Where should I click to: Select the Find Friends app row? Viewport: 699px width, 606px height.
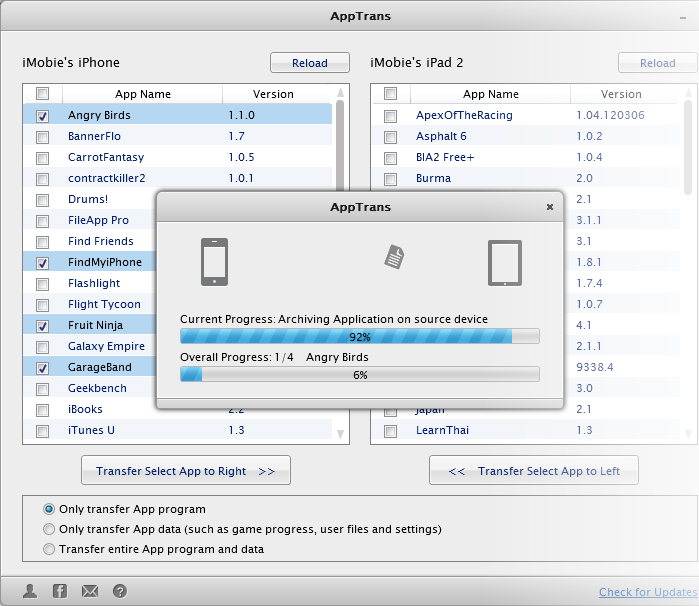pos(89,241)
